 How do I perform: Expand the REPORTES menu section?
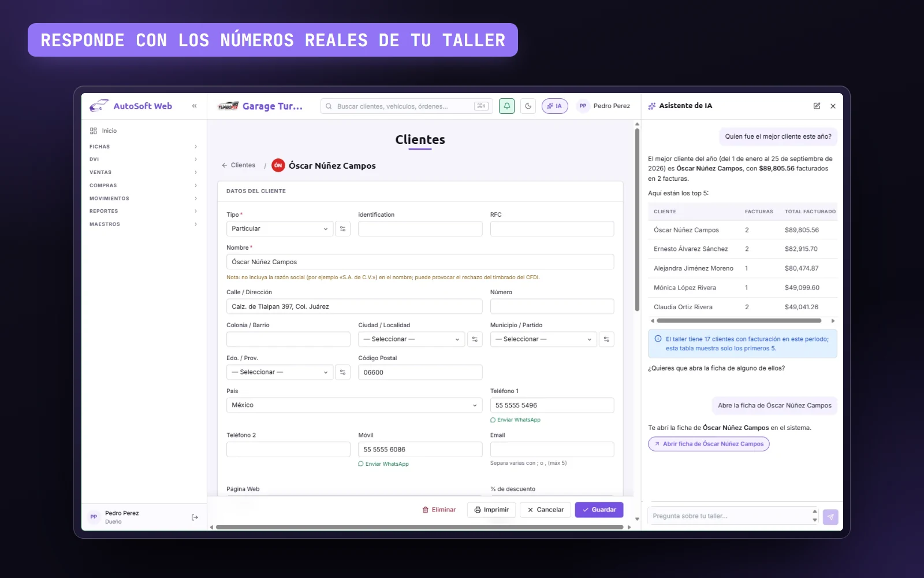[143, 211]
